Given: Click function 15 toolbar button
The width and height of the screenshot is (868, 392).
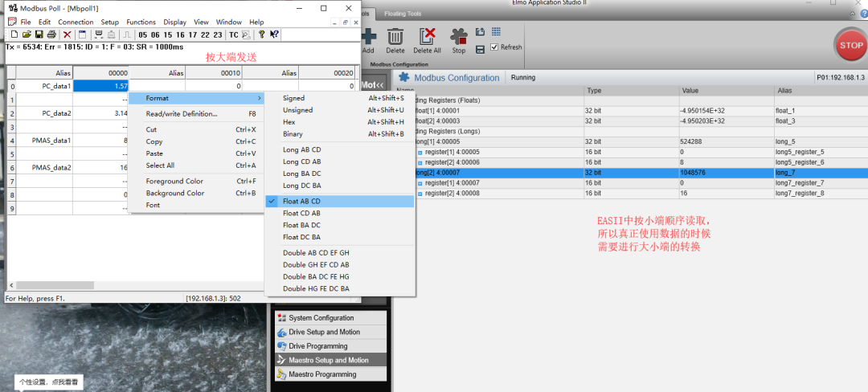Looking at the screenshot, I should [x=168, y=35].
